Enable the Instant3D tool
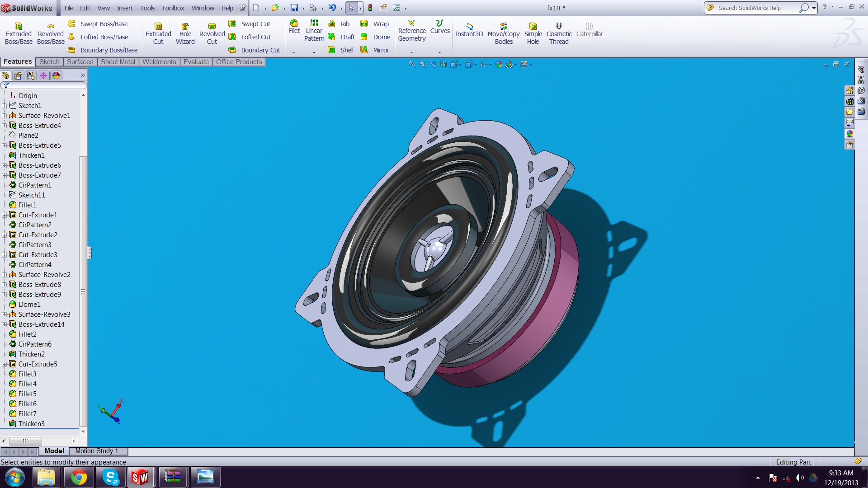Screen dimensions: 868x488 pyautogui.click(x=469, y=30)
